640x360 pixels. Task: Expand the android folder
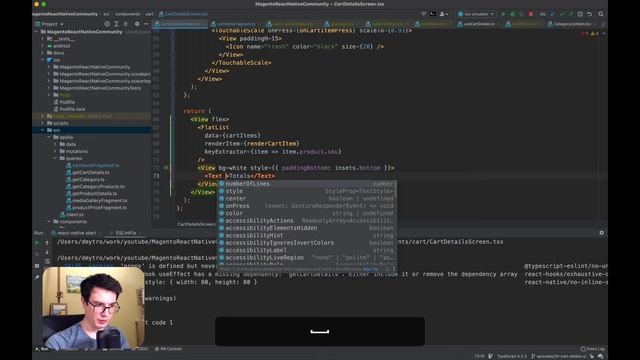coord(43,46)
